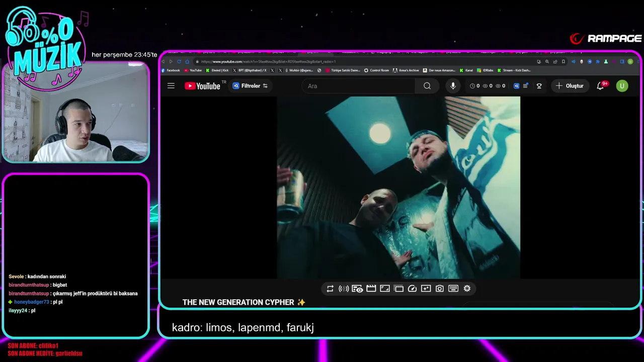Click THE NEW GENERATION CYPHER title

[x=244, y=302]
